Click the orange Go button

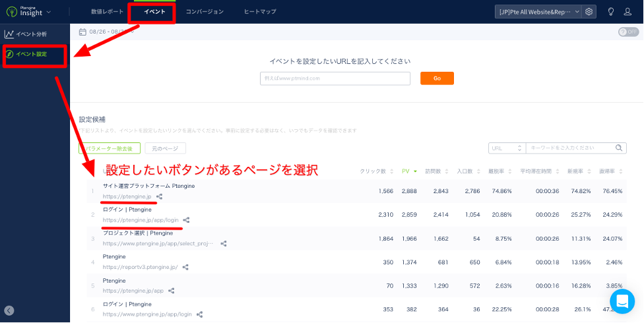pyautogui.click(x=437, y=78)
